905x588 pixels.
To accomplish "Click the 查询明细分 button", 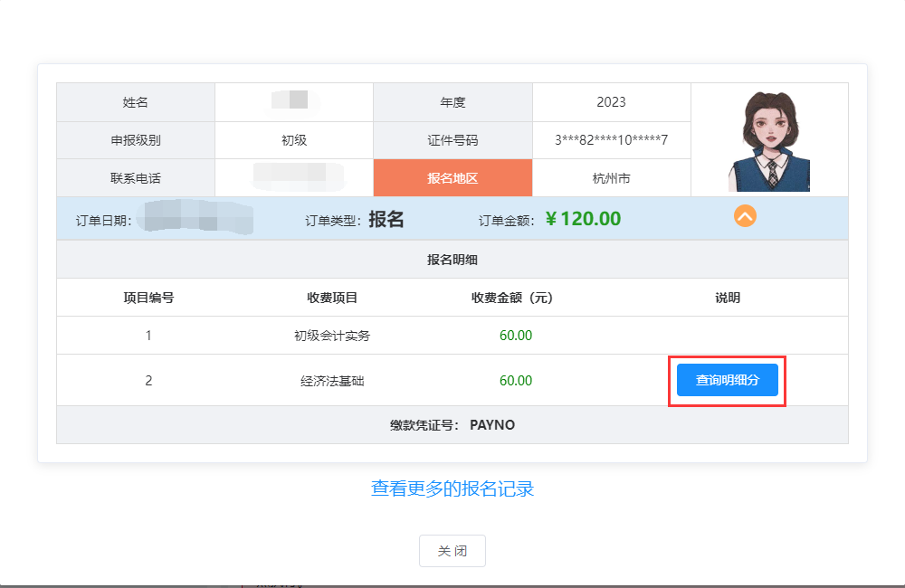I will point(727,379).
